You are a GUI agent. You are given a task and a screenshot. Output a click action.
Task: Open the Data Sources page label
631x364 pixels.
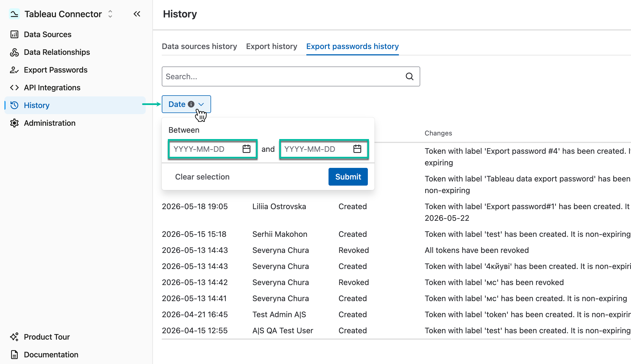point(48,34)
